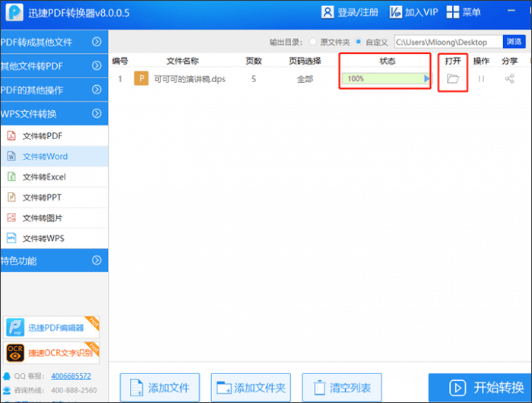The width and height of the screenshot is (532, 403).
Task: Expand PDF的其他操作 section arrow
Action: coord(97,90)
